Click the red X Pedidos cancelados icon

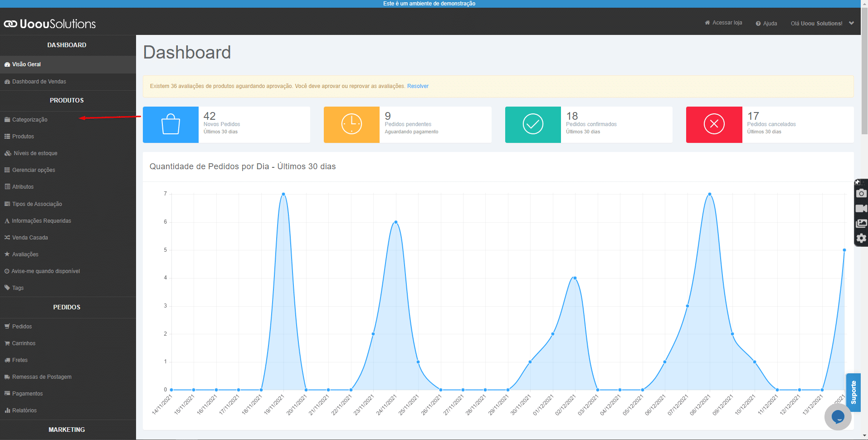(714, 124)
